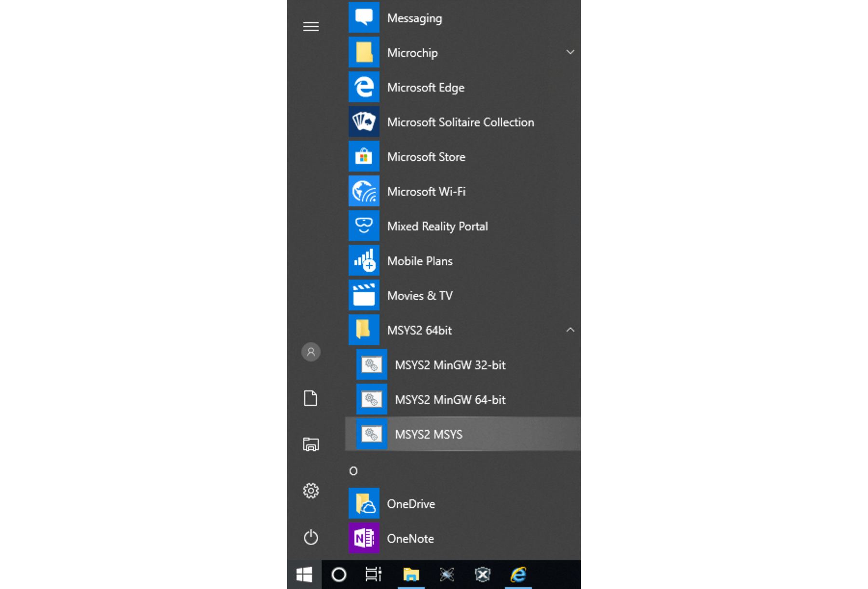Collapse the MSYS2 64bit folder

[570, 330]
